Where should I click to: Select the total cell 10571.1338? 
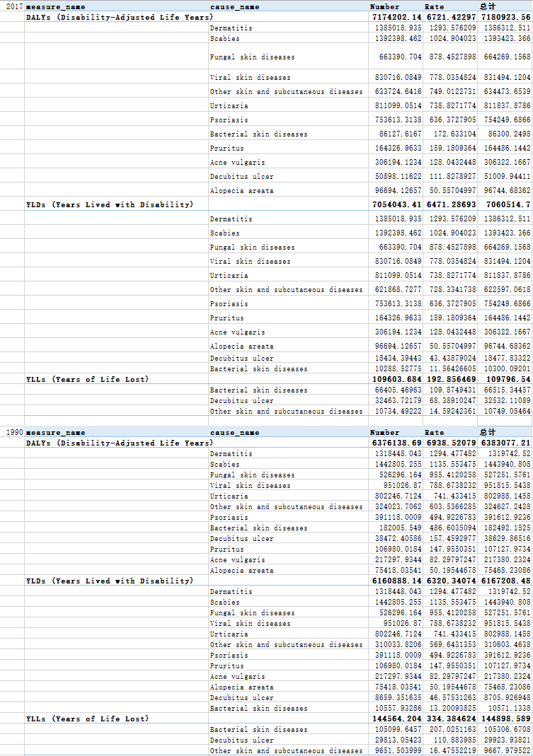pos(509,709)
